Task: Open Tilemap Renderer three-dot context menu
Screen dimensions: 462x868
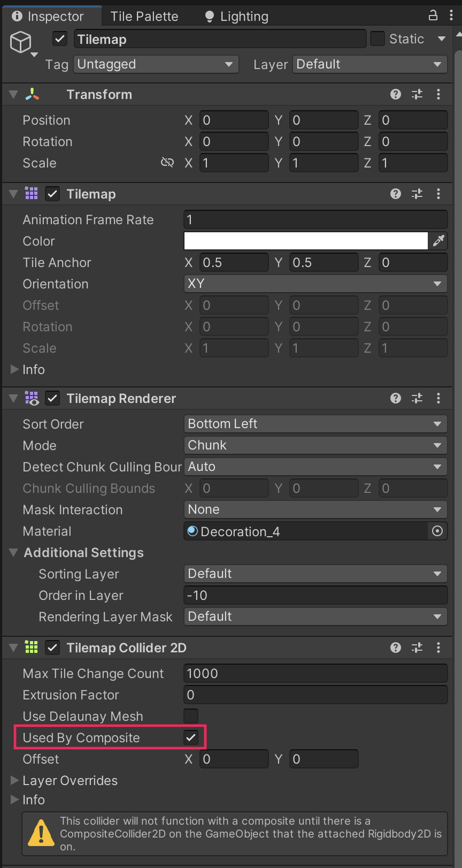Action: click(438, 399)
